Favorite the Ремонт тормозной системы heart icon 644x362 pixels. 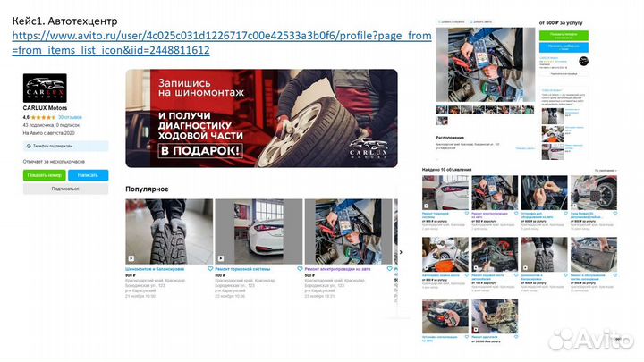tap(299, 268)
